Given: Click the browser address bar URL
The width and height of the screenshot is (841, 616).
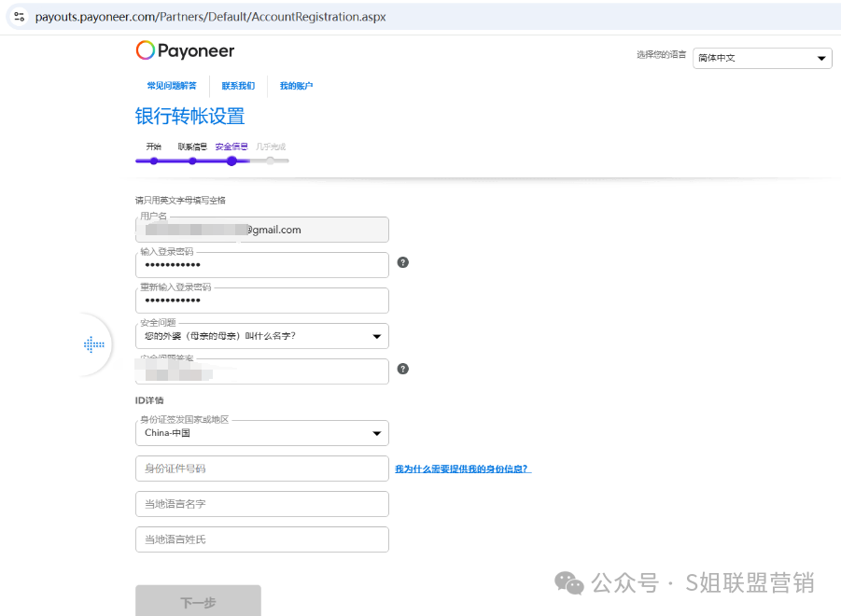Looking at the screenshot, I should 211,17.
